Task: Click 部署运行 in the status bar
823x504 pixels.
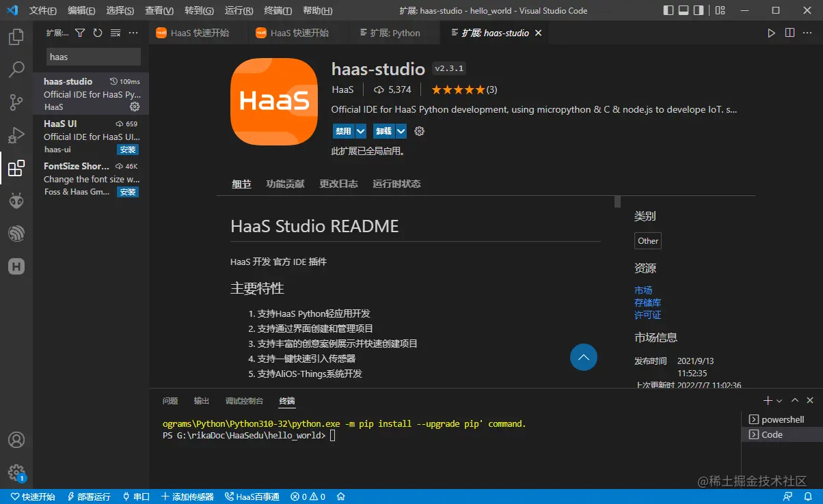Action: point(88,496)
